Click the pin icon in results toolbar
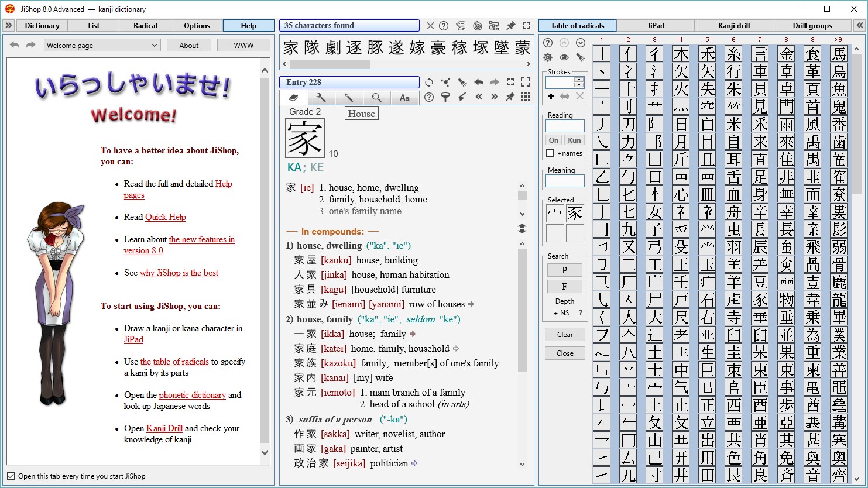Screen dimensions: 868x488 [x=510, y=26]
